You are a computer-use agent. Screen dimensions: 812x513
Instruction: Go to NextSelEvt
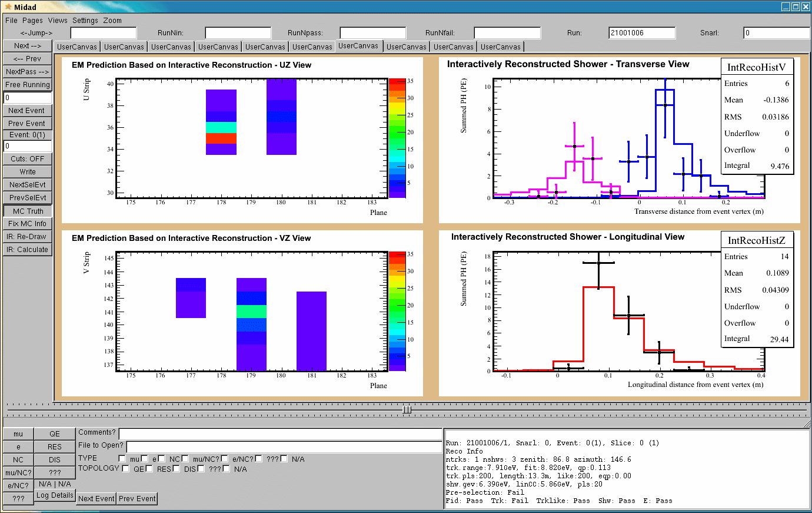(28, 185)
